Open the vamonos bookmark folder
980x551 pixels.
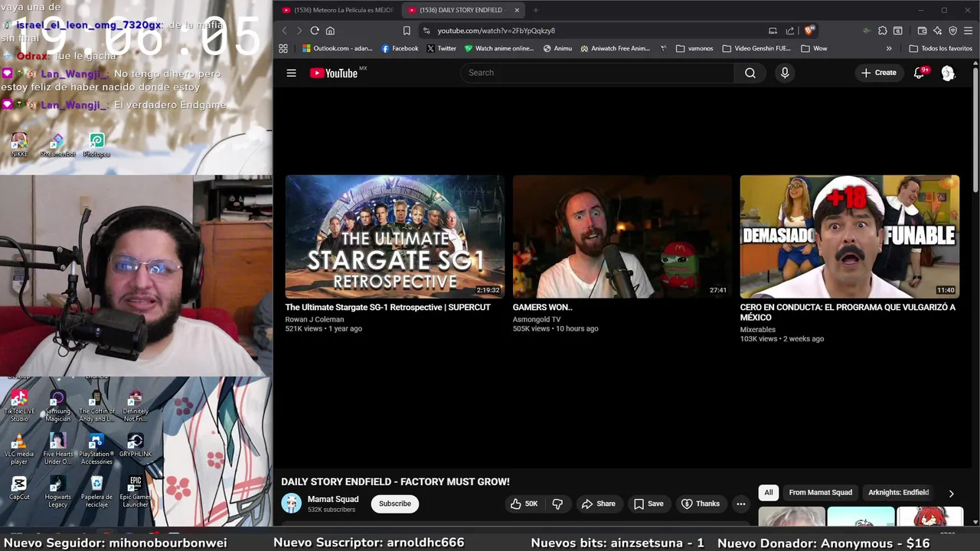(x=694, y=48)
